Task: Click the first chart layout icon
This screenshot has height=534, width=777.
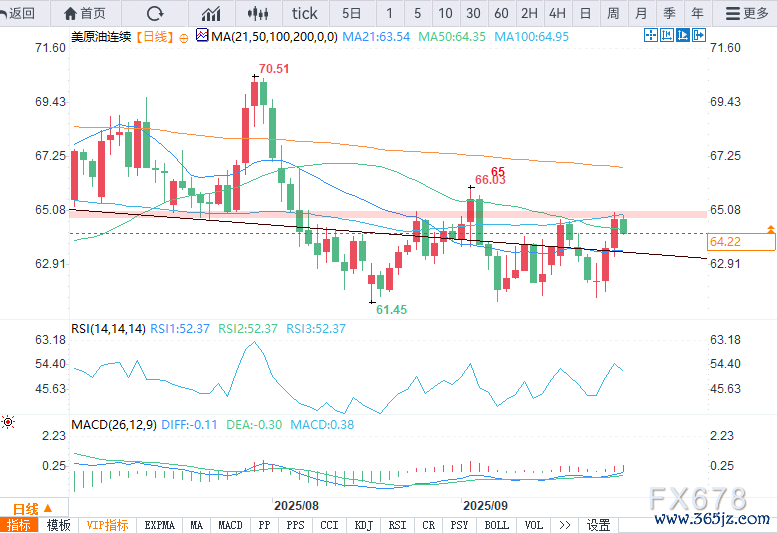Action: 651,35
